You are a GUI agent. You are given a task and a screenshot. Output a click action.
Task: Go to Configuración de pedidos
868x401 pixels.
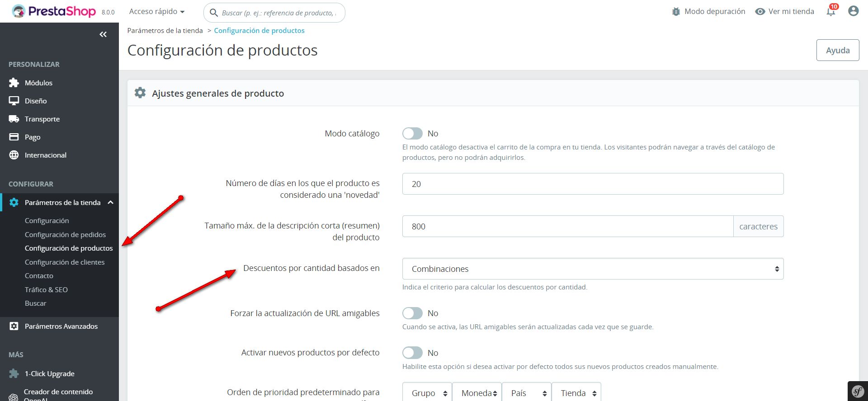[x=65, y=234]
